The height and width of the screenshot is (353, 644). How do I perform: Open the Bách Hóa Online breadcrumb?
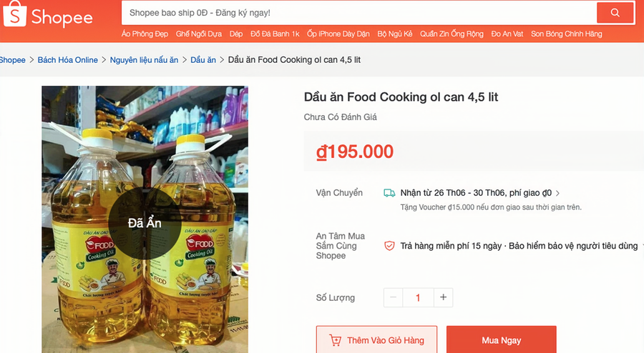(68, 60)
